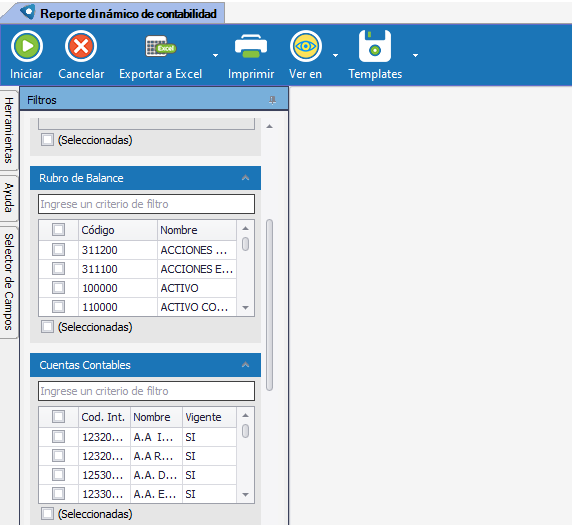Select the A.A. D... name cell
The height and width of the screenshot is (525, 572).
(x=156, y=475)
